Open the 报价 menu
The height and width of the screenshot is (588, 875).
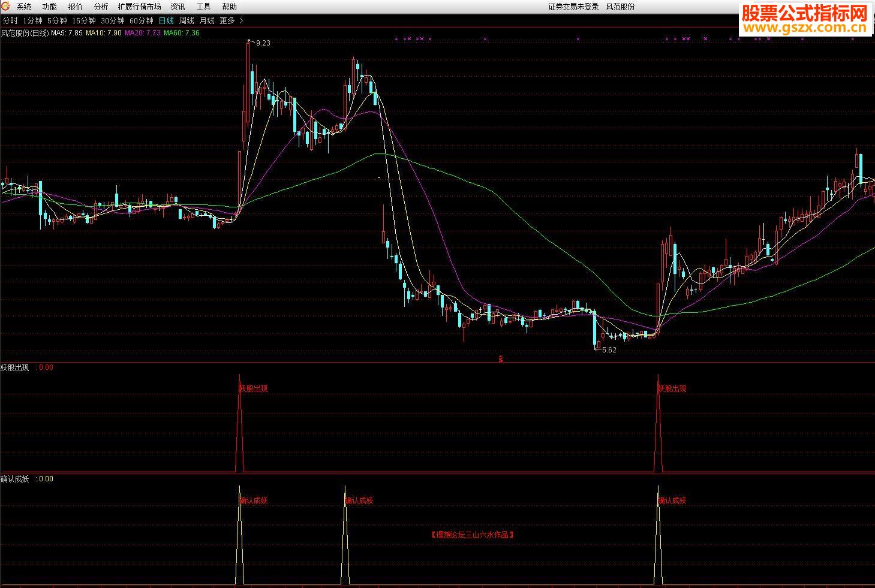click(x=76, y=7)
